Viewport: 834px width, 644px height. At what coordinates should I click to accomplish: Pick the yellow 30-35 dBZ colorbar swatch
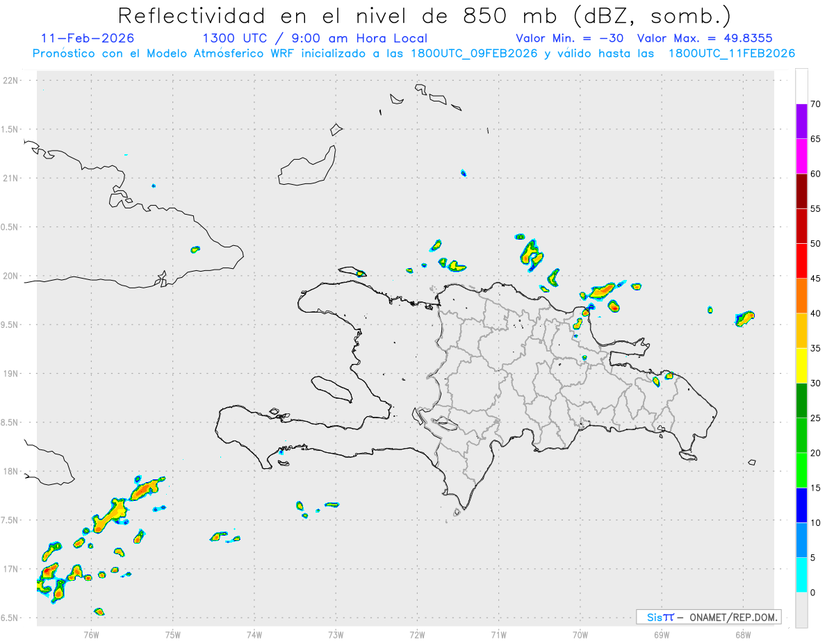[801, 365]
